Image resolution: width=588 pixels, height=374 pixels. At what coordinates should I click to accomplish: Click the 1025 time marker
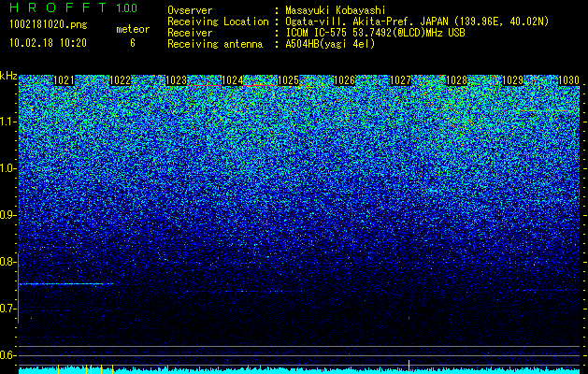click(288, 80)
